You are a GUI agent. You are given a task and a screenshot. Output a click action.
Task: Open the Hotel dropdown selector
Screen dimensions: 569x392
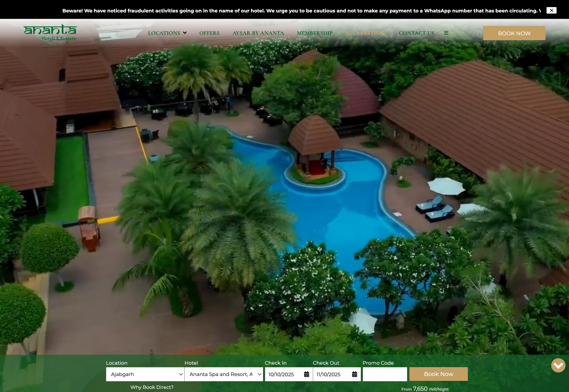[x=224, y=374]
